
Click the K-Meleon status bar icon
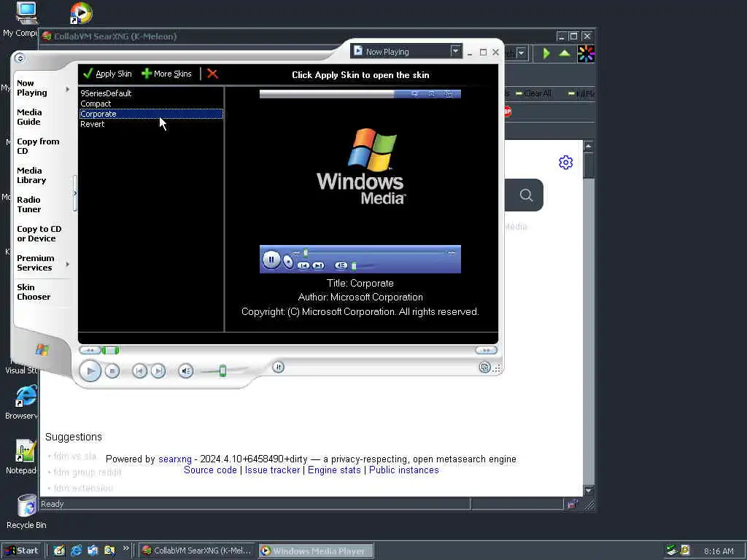[x=572, y=505]
